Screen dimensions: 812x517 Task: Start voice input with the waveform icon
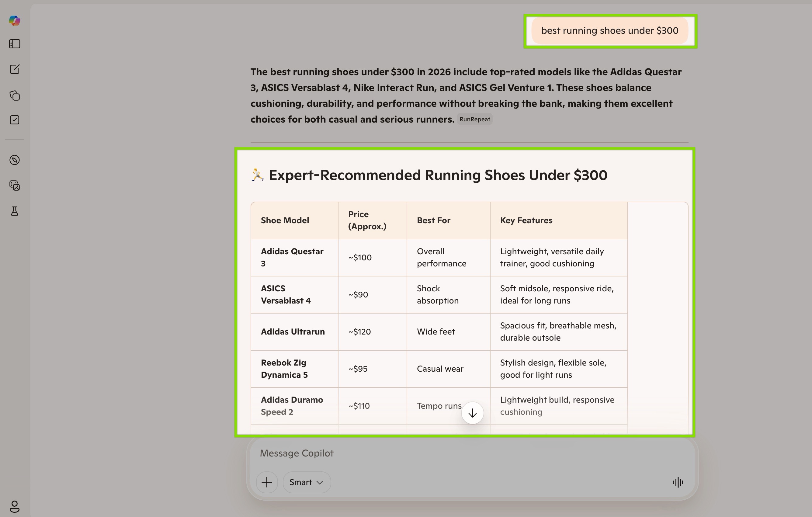[x=678, y=482]
